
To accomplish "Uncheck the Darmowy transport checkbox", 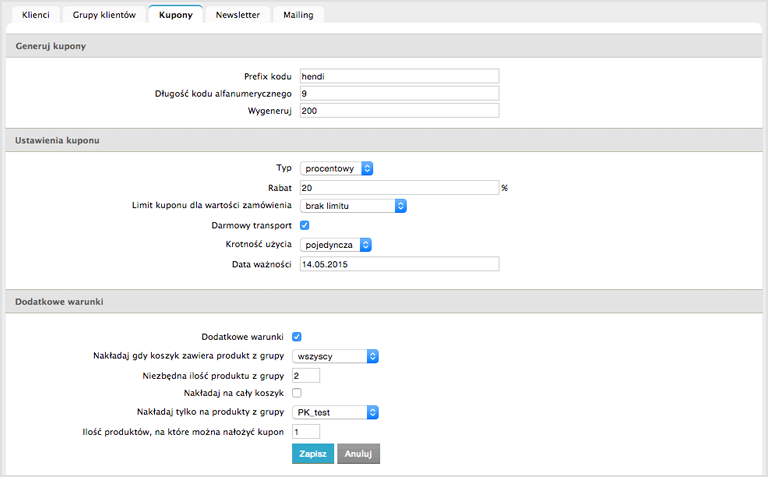I will [x=305, y=225].
